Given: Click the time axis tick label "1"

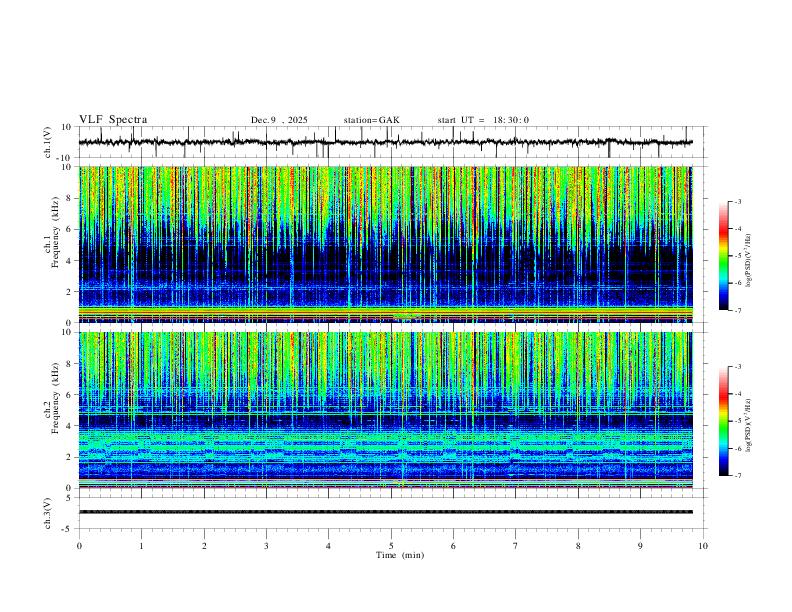Looking at the screenshot, I should tap(141, 546).
